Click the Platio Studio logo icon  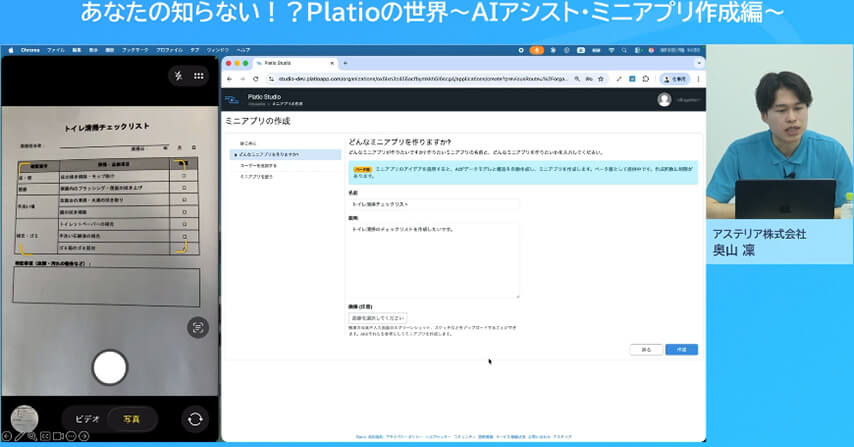tap(232, 99)
